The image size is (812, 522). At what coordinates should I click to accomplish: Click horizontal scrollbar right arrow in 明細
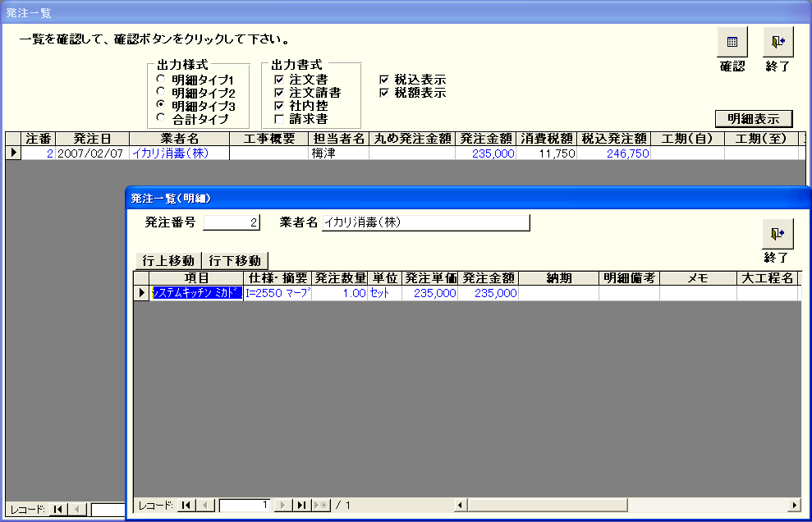pyautogui.click(x=795, y=505)
